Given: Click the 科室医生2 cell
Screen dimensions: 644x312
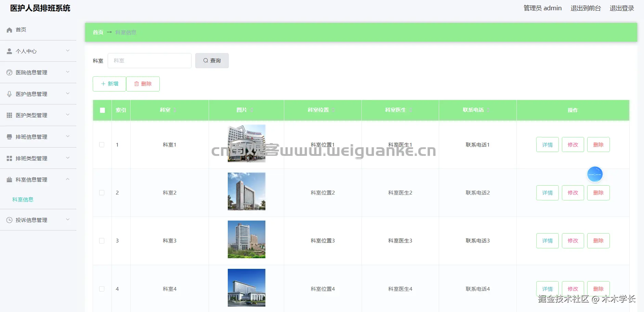Looking at the screenshot, I should pyautogui.click(x=400, y=193).
